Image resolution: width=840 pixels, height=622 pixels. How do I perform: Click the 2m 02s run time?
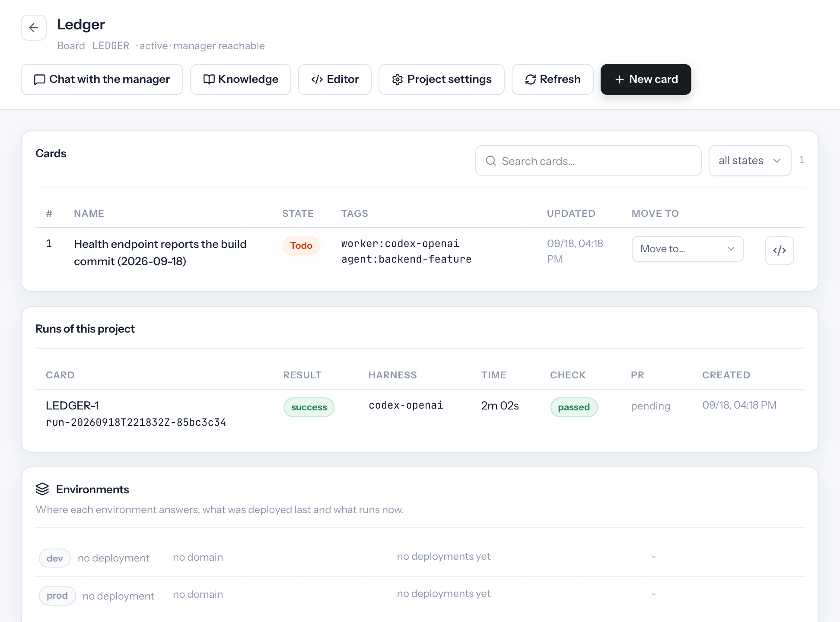click(500, 406)
